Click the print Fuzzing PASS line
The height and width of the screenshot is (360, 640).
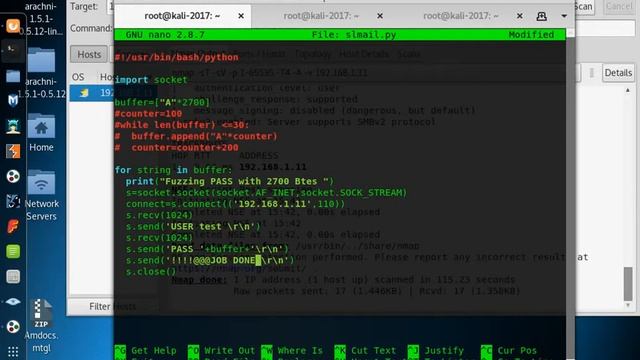(229, 181)
